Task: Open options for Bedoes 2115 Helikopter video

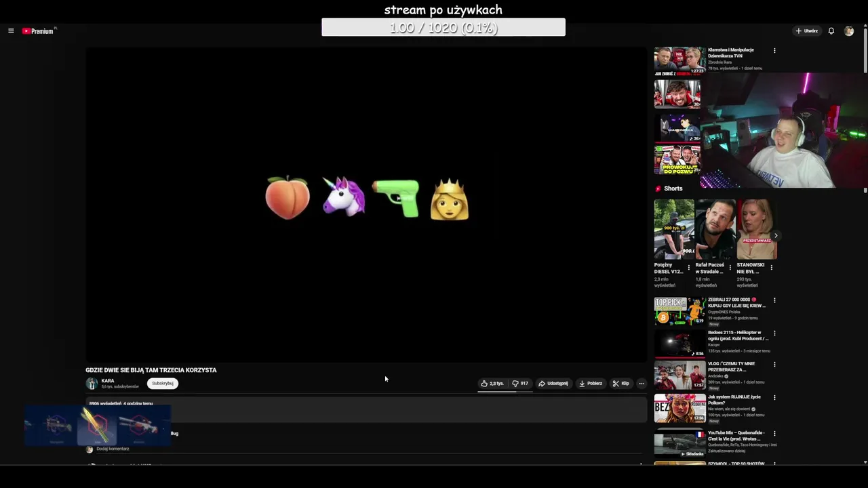Action: click(x=774, y=333)
